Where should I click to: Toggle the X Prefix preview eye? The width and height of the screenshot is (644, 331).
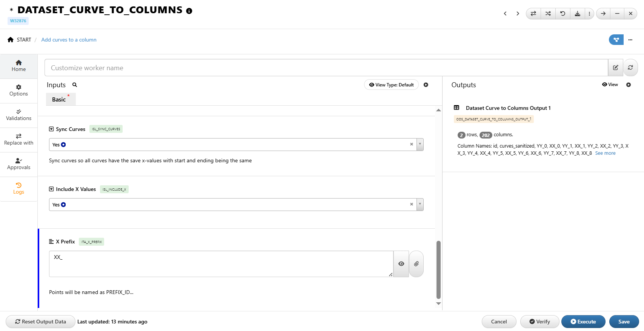coord(401,264)
